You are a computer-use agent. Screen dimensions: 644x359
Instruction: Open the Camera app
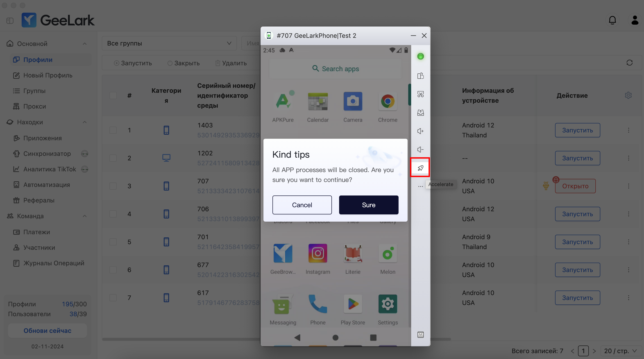point(352,107)
